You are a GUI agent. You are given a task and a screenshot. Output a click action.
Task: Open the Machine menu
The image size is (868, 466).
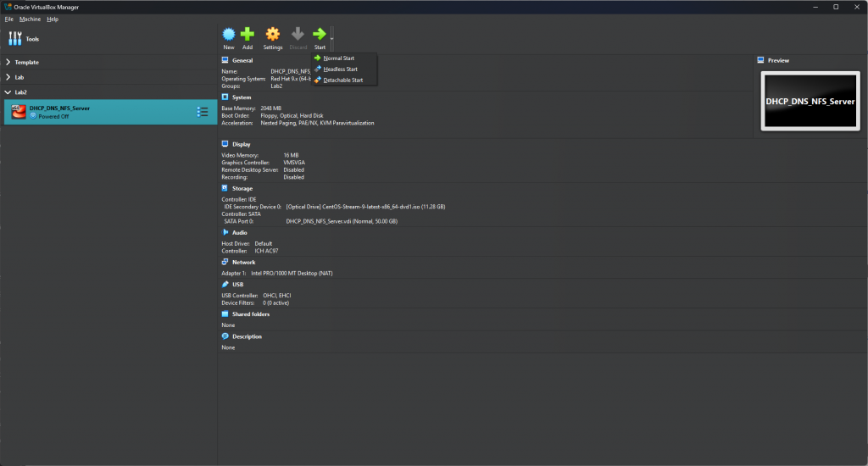tap(30, 19)
